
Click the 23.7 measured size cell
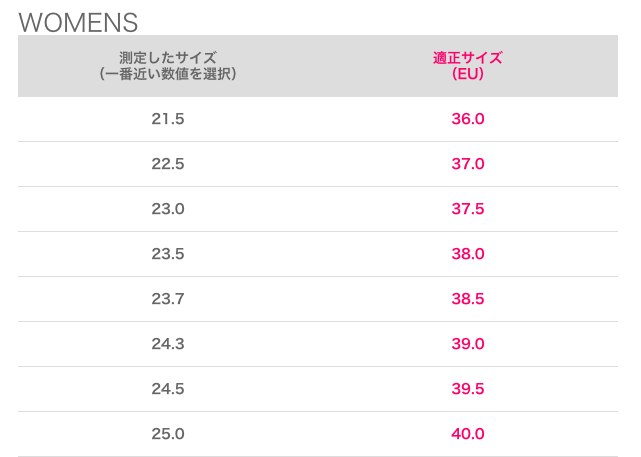(168, 299)
